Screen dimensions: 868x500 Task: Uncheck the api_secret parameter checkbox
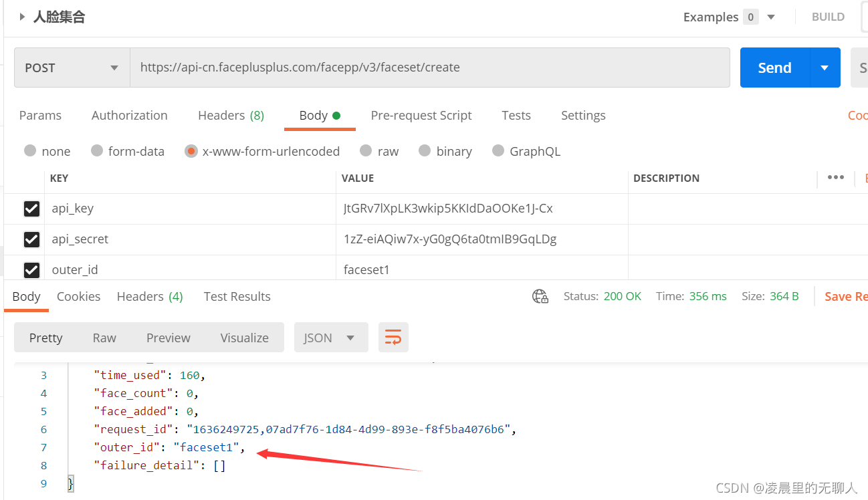click(x=31, y=239)
